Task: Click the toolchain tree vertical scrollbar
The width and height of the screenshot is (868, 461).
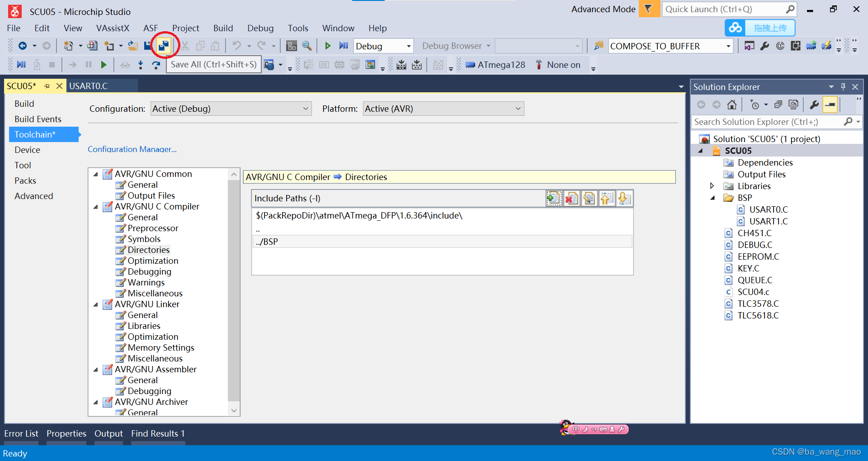Action: tap(234, 290)
